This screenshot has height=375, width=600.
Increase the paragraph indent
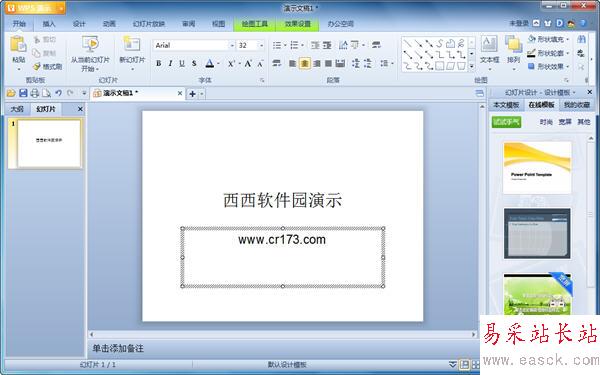[327, 46]
